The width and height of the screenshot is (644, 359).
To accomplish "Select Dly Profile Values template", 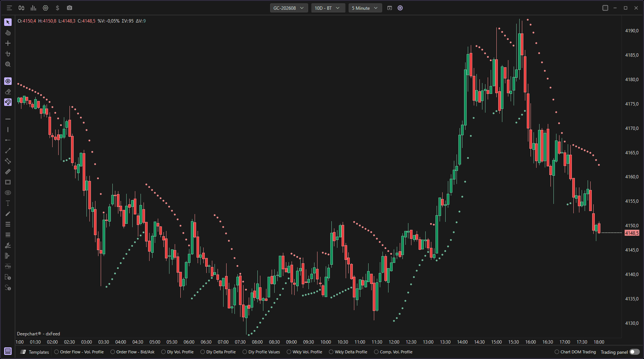I will tap(262, 352).
